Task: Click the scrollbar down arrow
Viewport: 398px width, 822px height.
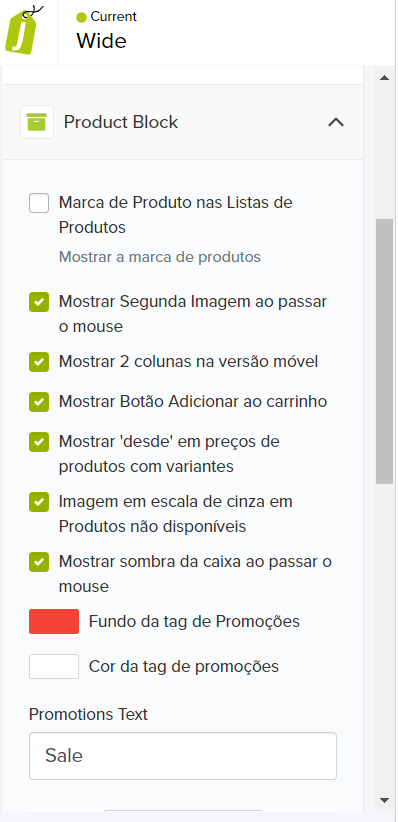Action: [x=384, y=800]
